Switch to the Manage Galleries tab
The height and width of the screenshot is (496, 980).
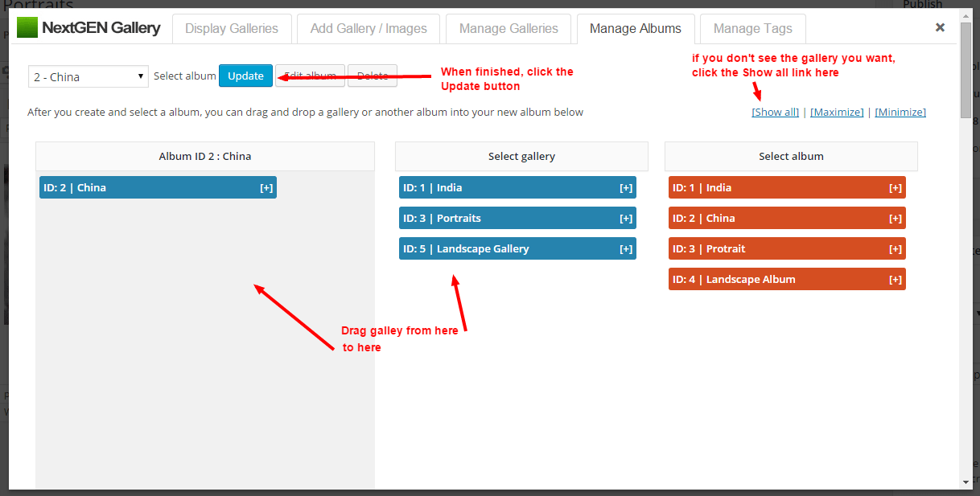pyautogui.click(x=508, y=28)
